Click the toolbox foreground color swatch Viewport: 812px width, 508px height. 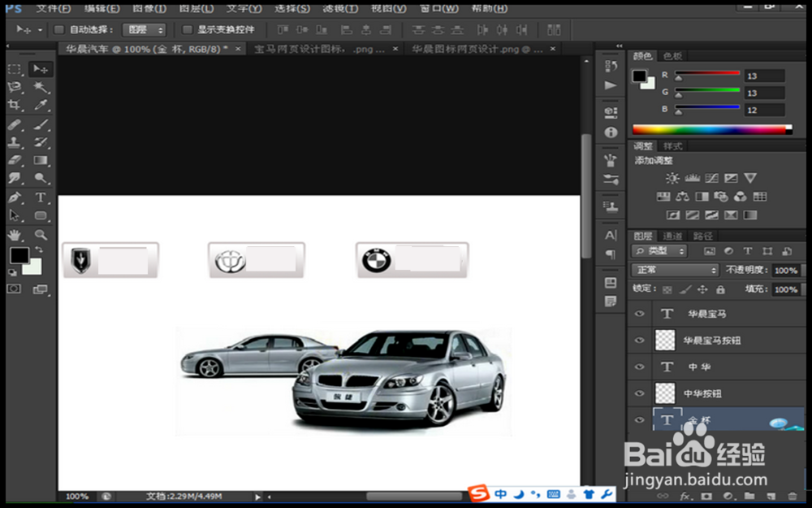19,255
